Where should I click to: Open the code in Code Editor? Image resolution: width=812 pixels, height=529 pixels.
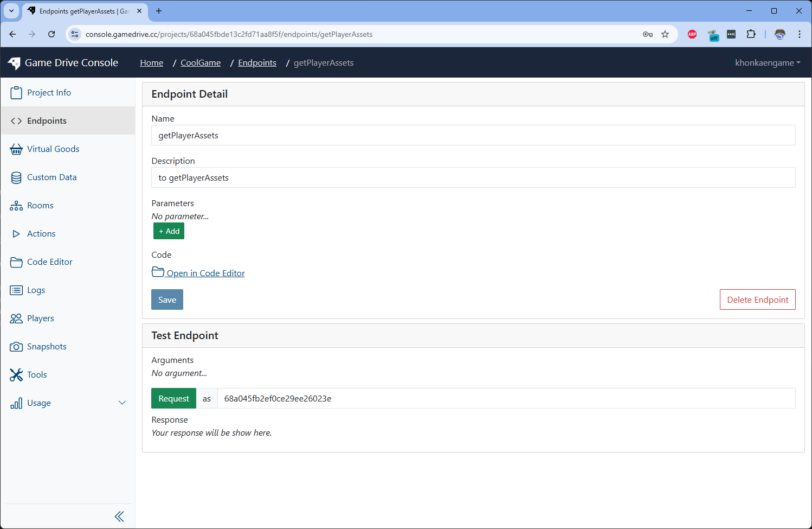coord(205,273)
